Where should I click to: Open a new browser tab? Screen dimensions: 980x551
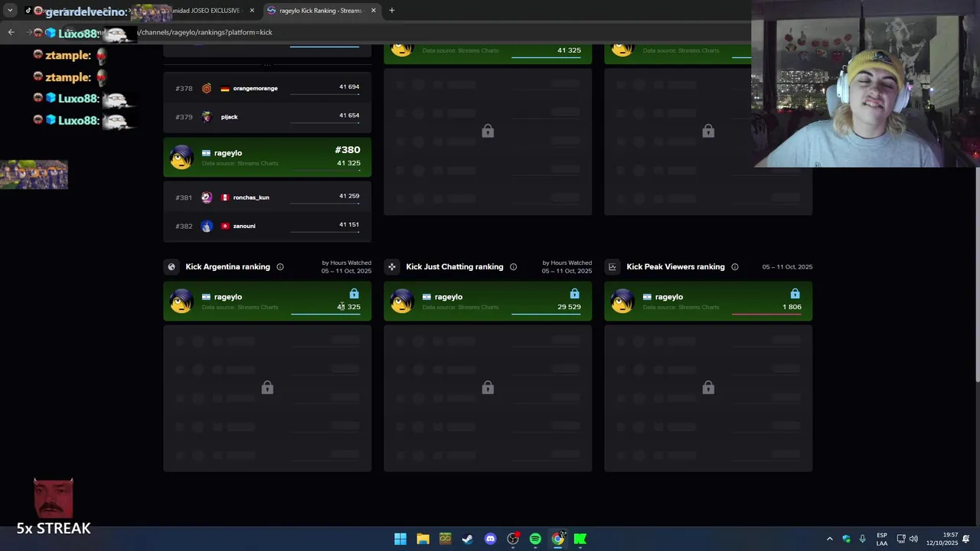pos(391,11)
